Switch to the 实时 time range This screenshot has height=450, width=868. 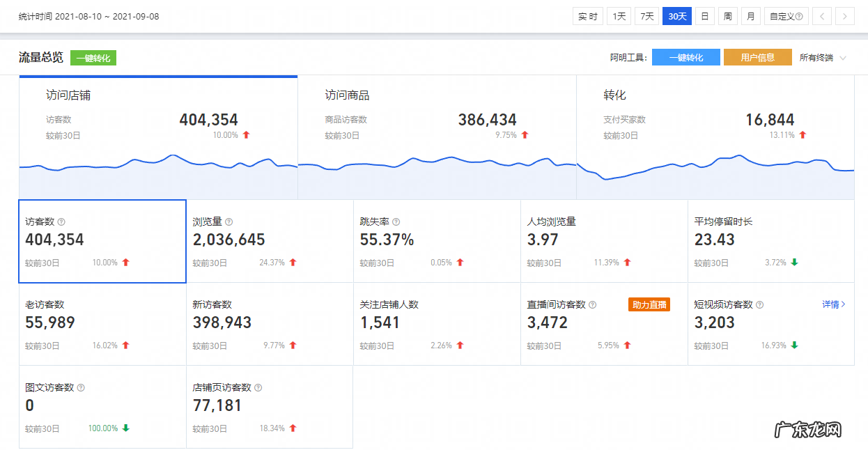pyautogui.click(x=588, y=16)
